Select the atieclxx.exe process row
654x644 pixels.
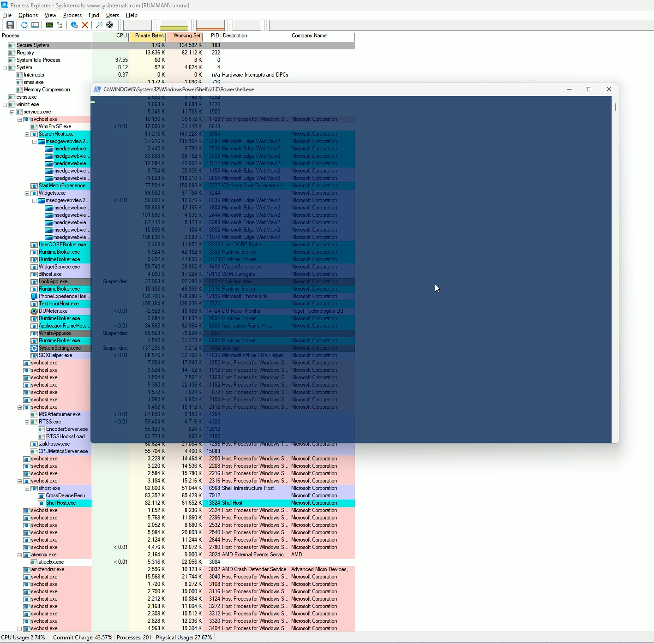tap(177, 562)
